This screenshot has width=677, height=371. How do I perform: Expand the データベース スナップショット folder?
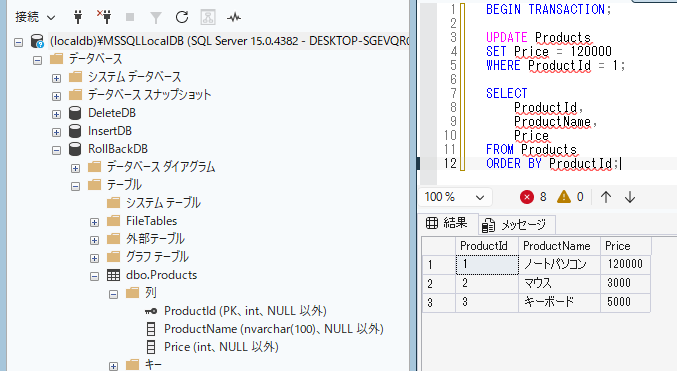point(57,96)
